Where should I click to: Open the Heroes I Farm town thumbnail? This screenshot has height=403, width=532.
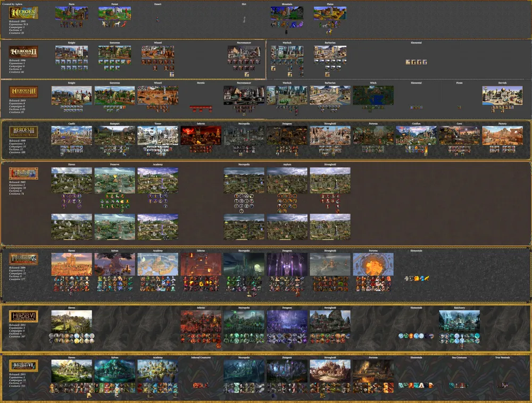click(72, 13)
